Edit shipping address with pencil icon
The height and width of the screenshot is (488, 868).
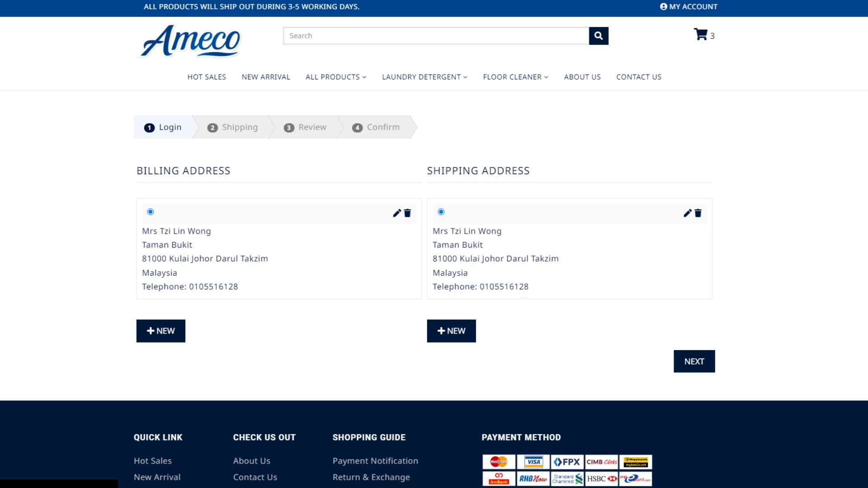click(687, 213)
